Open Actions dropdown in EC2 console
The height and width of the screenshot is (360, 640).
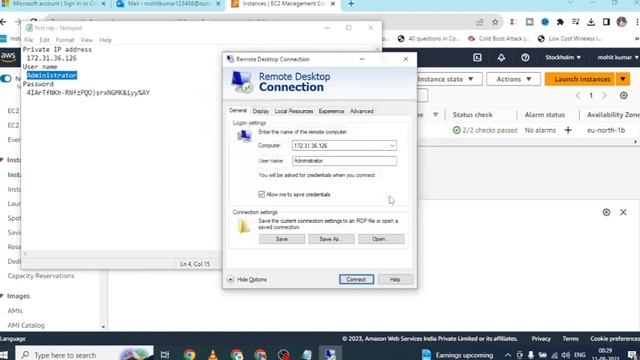513,79
